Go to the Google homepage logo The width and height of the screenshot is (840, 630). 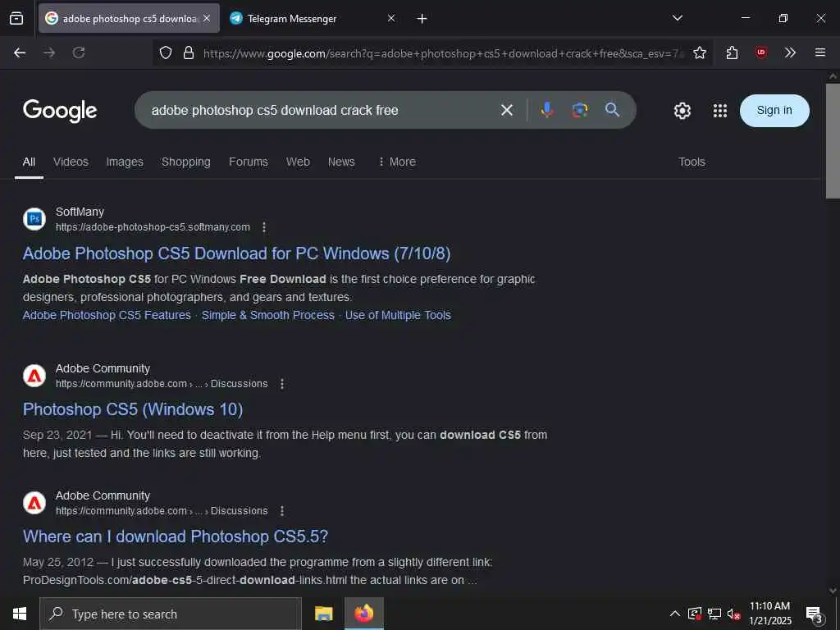60,111
